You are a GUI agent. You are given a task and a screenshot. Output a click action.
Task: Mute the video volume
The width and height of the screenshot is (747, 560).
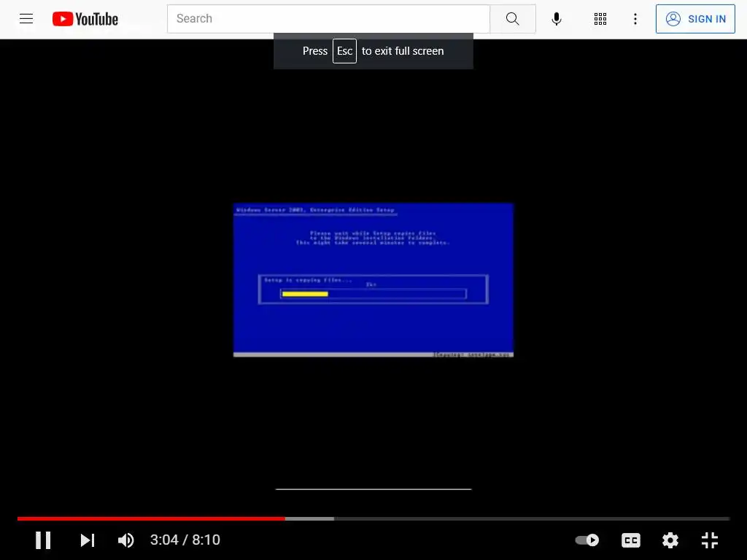point(125,540)
